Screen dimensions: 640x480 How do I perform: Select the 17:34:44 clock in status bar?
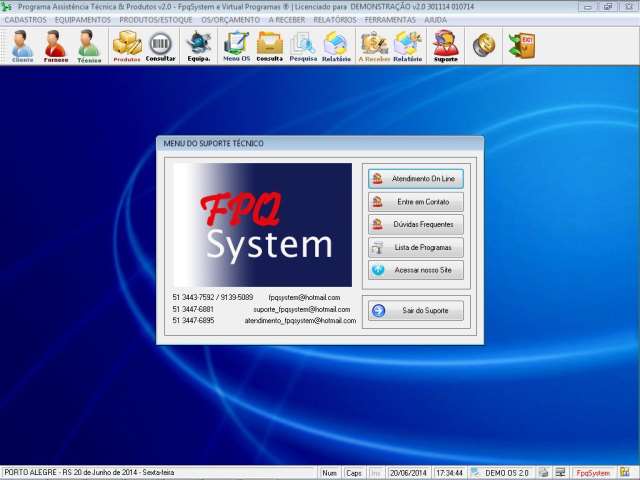449,473
